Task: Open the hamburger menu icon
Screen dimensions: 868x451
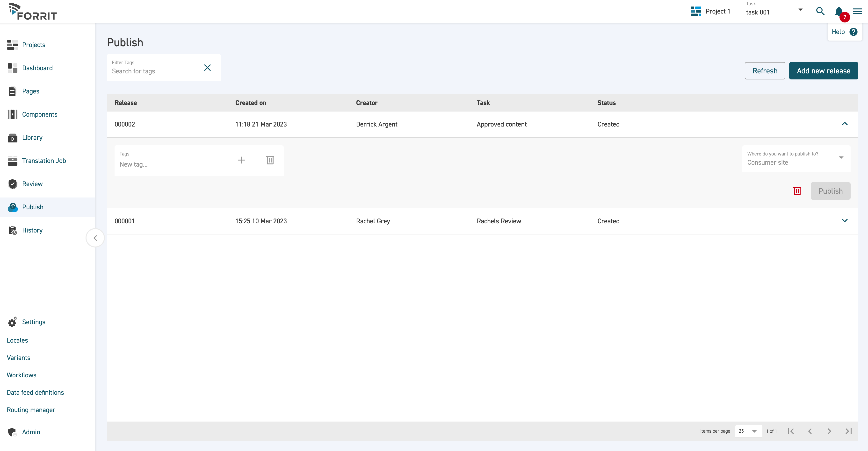Action: coord(857,11)
